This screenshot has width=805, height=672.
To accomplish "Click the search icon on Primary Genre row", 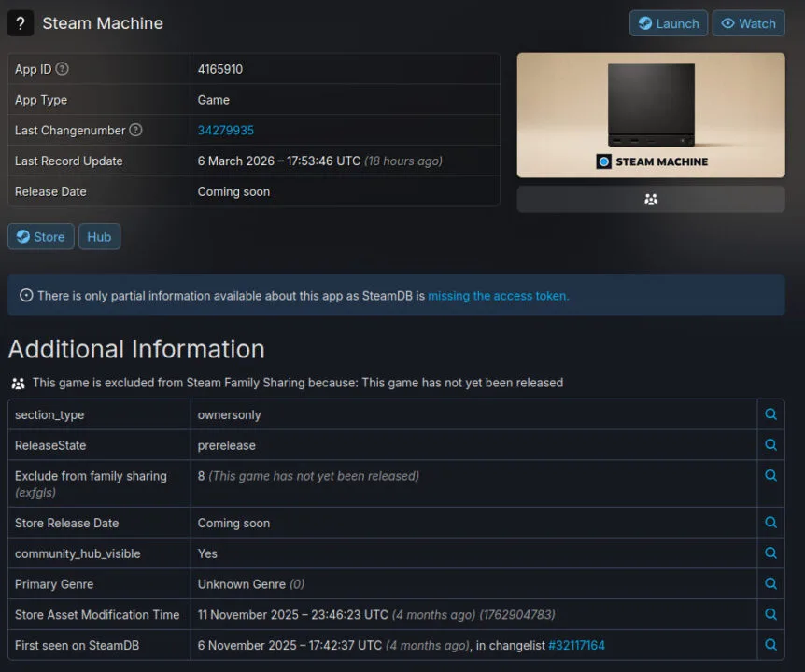I will click(x=771, y=583).
